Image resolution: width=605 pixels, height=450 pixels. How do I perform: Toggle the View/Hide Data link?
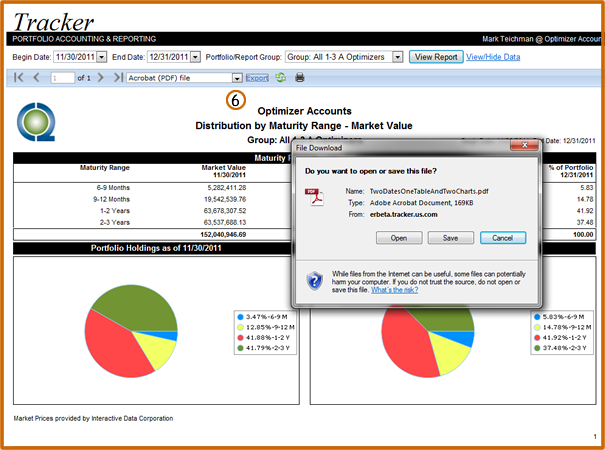(x=493, y=57)
